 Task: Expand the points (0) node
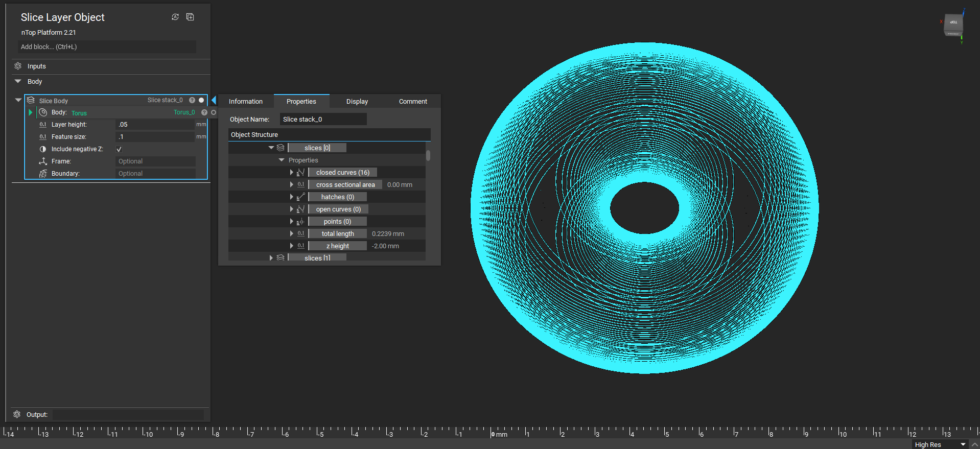292,221
